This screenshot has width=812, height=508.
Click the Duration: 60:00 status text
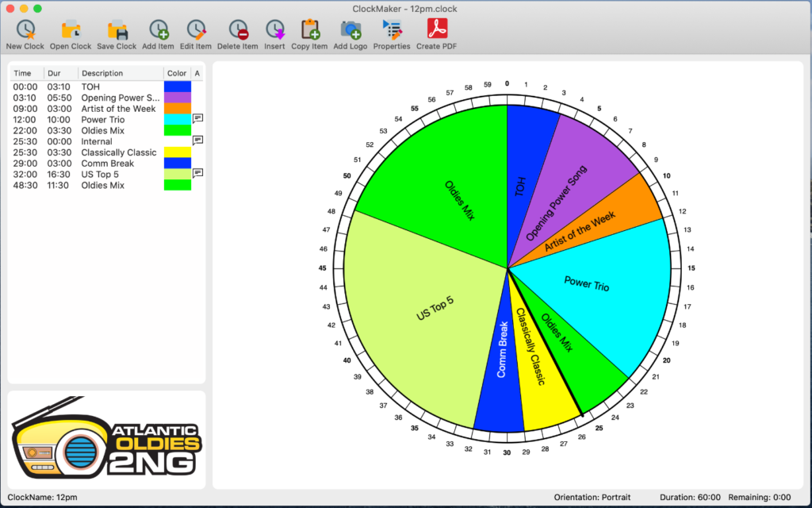pos(691,497)
